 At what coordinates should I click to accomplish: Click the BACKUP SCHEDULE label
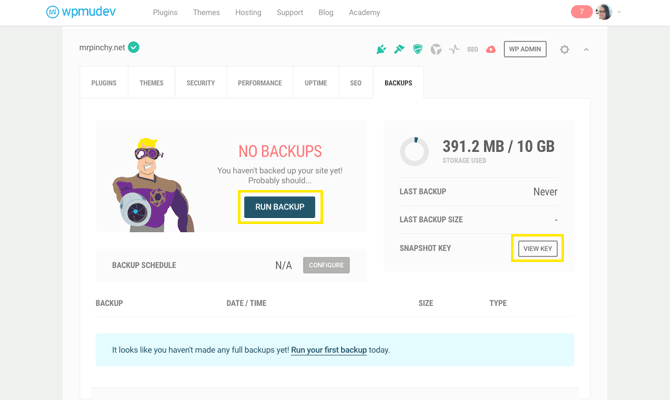[144, 265]
